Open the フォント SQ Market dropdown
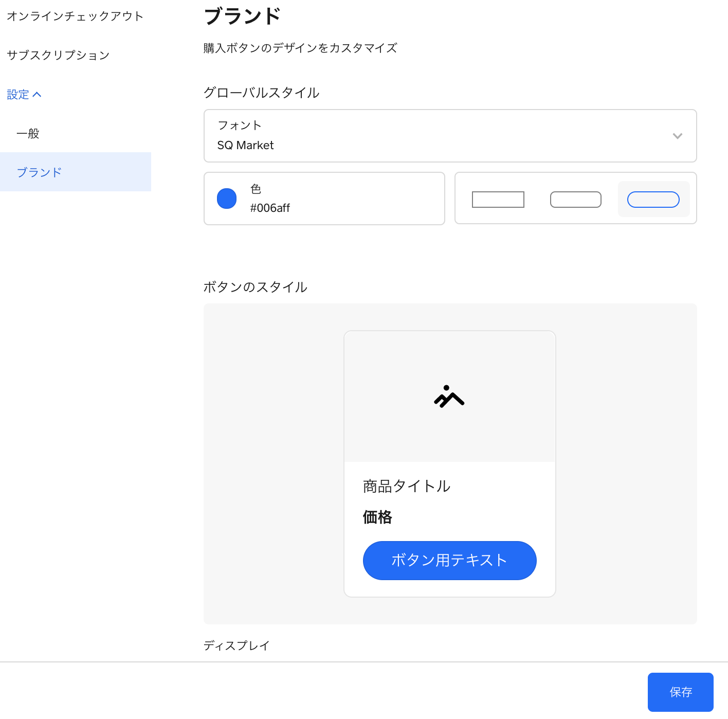Viewport: 728px width, 719px height. [442, 136]
